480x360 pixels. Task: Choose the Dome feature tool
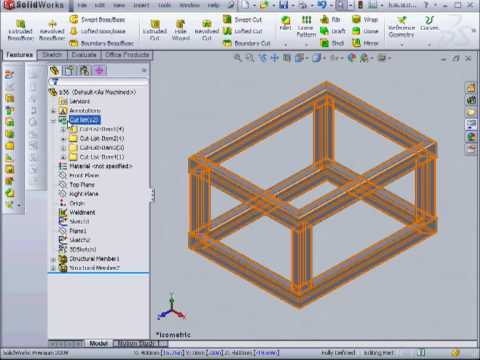pos(365,31)
